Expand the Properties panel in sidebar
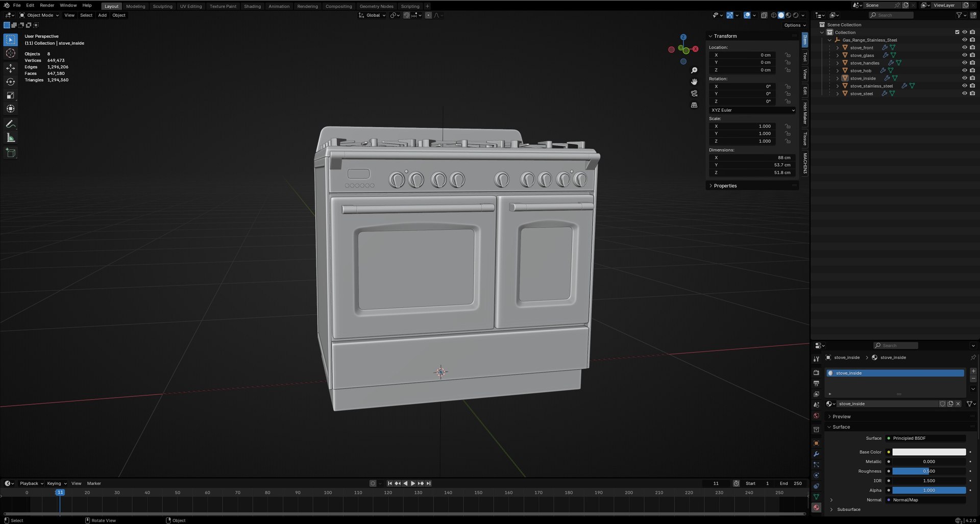 [x=725, y=186]
